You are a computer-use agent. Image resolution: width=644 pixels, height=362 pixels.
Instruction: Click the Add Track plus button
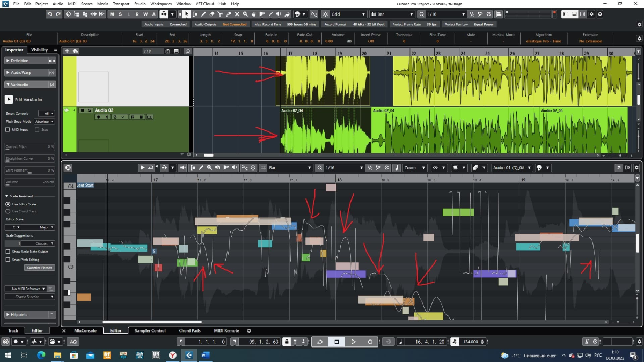[67, 51]
